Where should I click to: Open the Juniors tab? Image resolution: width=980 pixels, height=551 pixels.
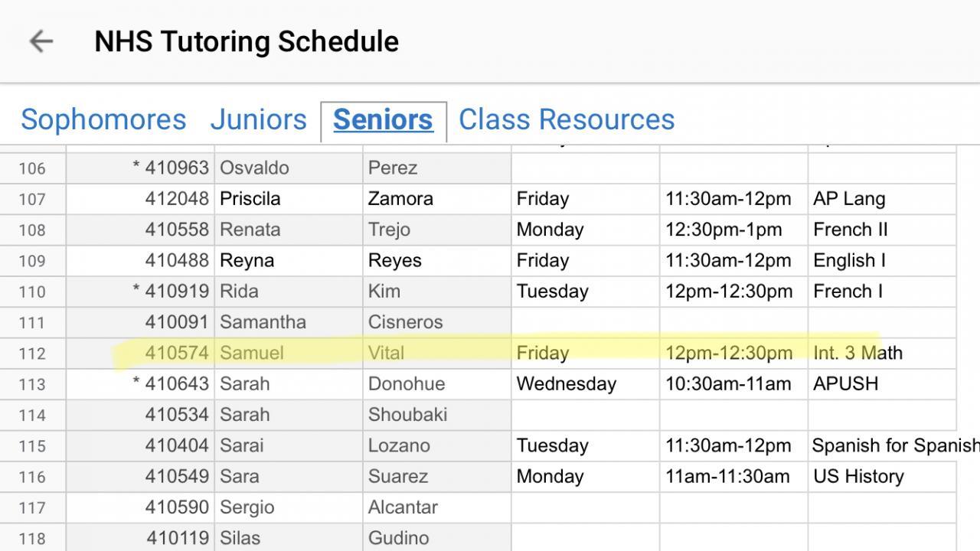(258, 120)
